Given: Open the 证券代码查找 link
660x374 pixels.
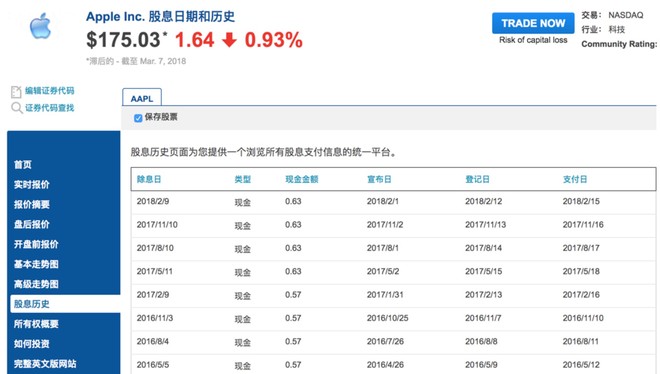Looking at the screenshot, I should pyautogui.click(x=50, y=108).
